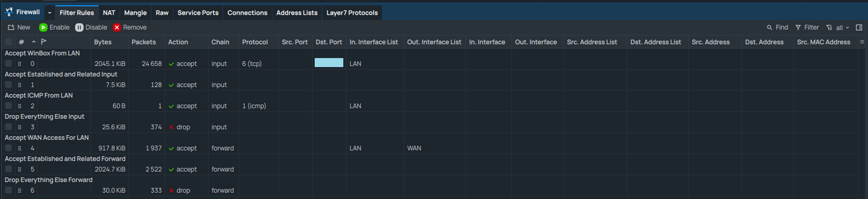Screen dimensions: 868x199
Task: Click the Firewall window icon
Action: pyautogui.click(x=9, y=12)
